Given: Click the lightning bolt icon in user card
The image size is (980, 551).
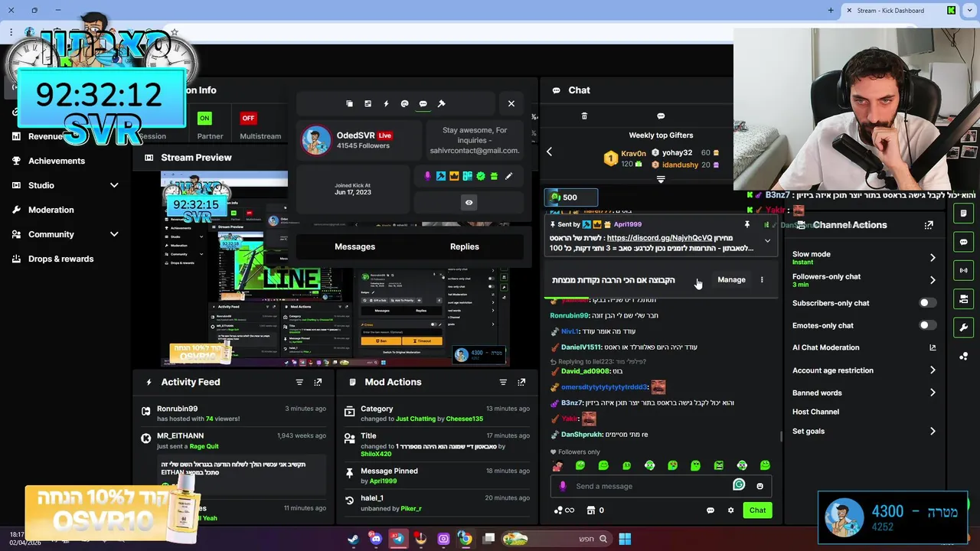Looking at the screenshot, I should click(x=386, y=103).
